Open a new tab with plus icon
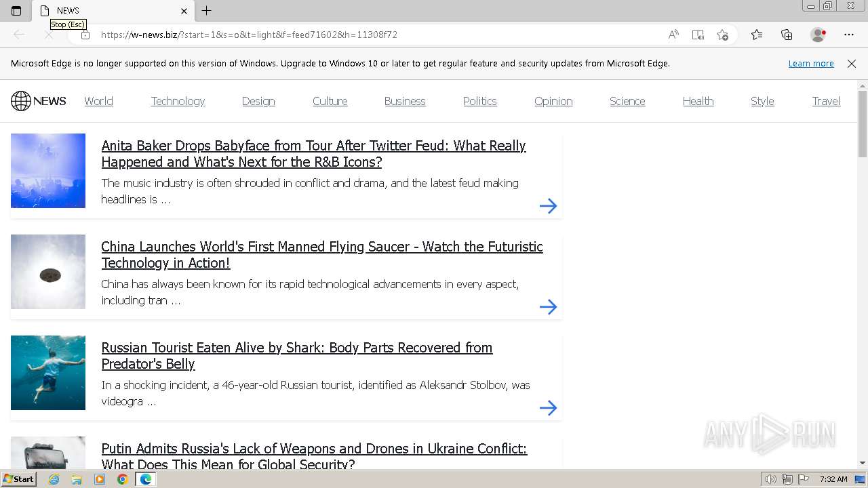 (207, 10)
